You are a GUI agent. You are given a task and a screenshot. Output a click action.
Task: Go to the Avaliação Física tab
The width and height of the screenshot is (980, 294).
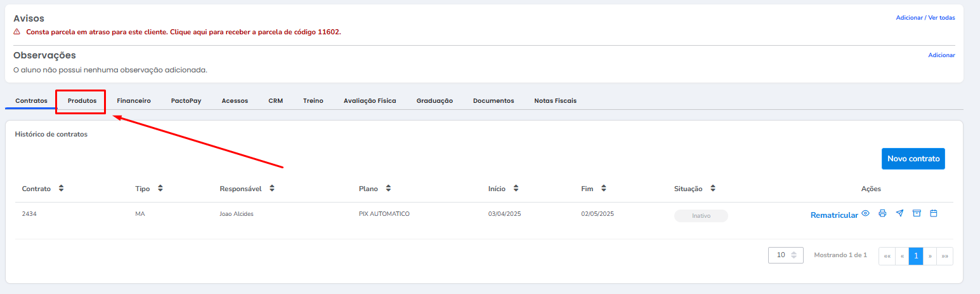point(370,101)
